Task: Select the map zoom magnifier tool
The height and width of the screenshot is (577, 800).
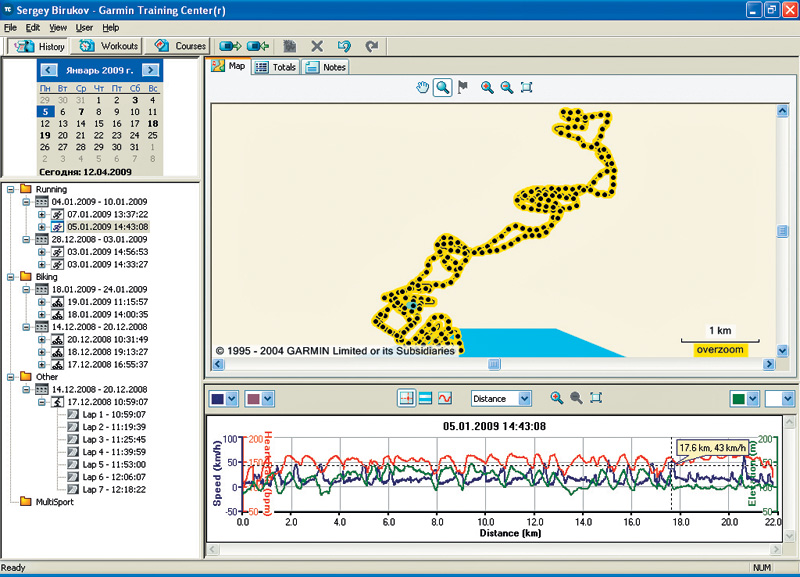Action: click(442, 87)
